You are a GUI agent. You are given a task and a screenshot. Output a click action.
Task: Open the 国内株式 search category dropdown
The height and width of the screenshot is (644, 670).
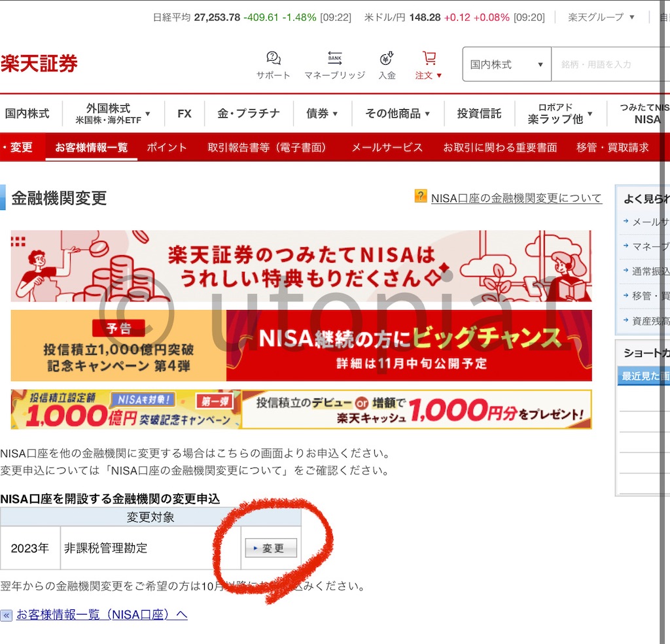point(507,65)
